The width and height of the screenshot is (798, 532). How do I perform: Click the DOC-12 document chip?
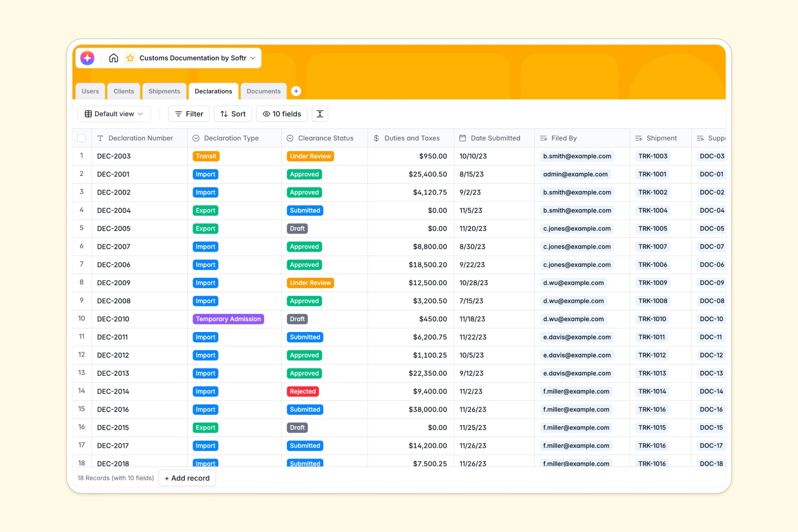tap(711, 355)
